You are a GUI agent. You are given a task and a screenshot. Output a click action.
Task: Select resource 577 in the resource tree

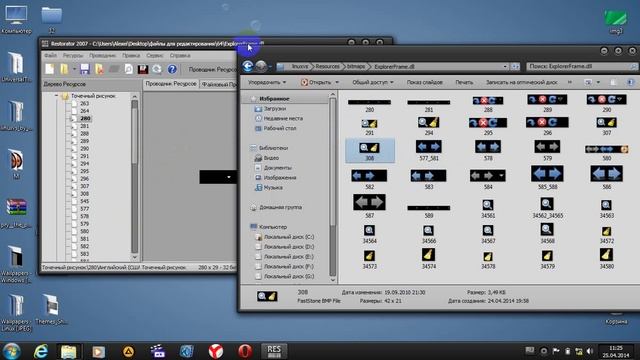tap(84, 209)
